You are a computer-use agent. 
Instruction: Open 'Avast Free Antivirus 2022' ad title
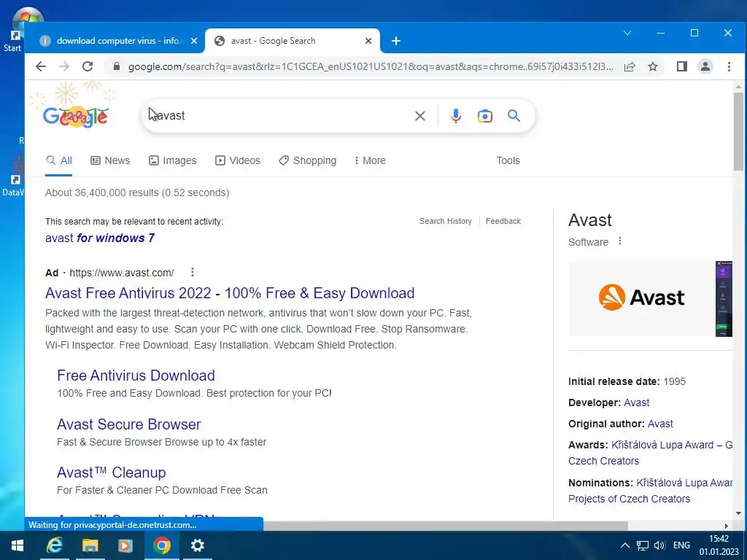230,293
